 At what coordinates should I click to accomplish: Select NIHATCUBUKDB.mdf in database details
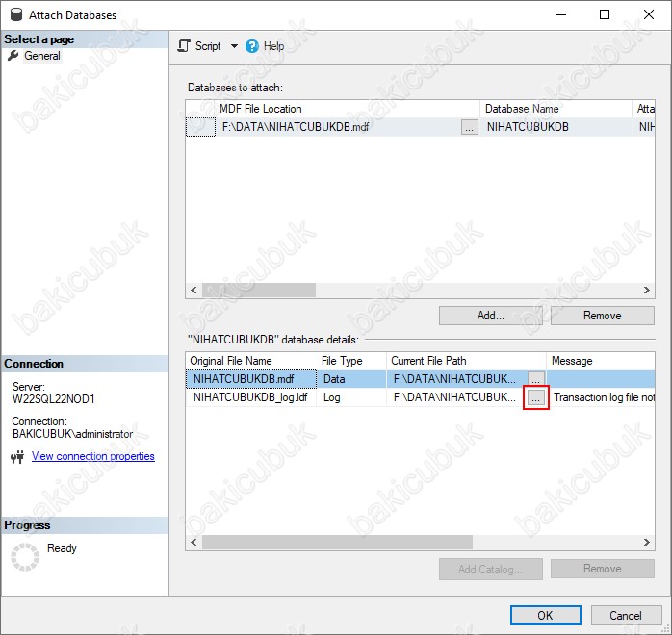click(x=251, y=379)
